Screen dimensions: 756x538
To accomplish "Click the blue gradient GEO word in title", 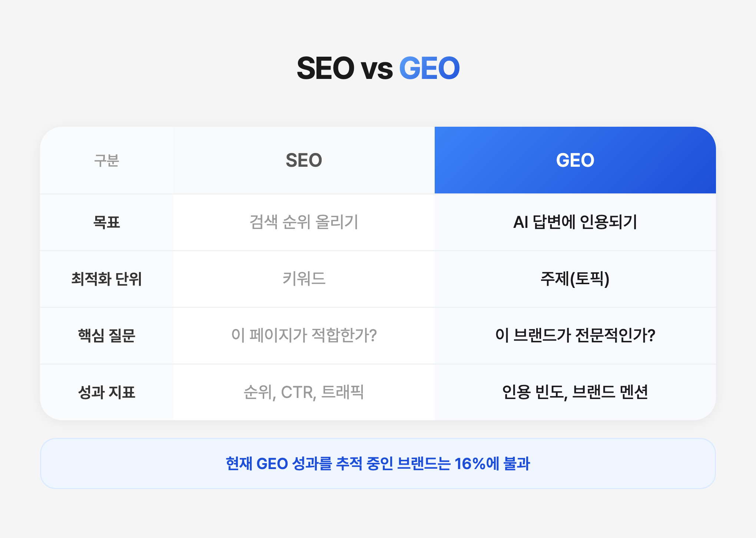I will [430, 68].
